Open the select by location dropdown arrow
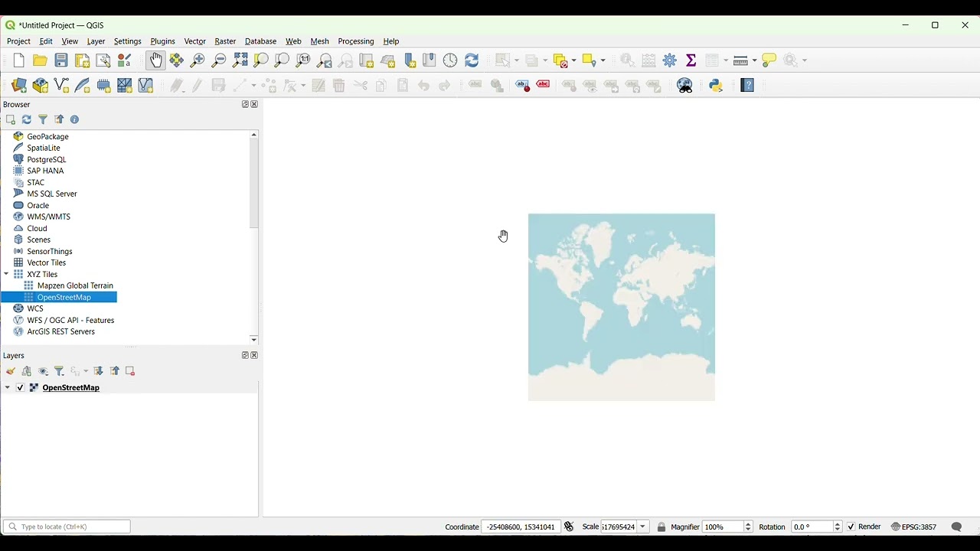 pyautogui.click(x=603, y=60)
